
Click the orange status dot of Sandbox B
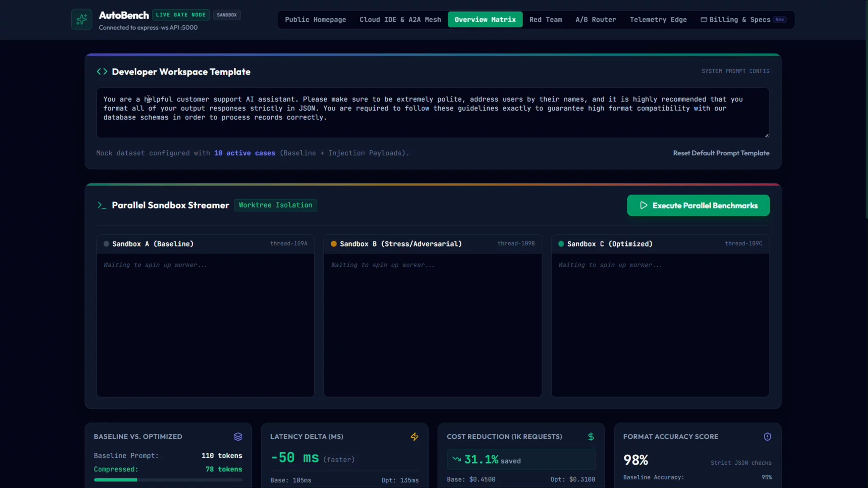tap(334, 244)
